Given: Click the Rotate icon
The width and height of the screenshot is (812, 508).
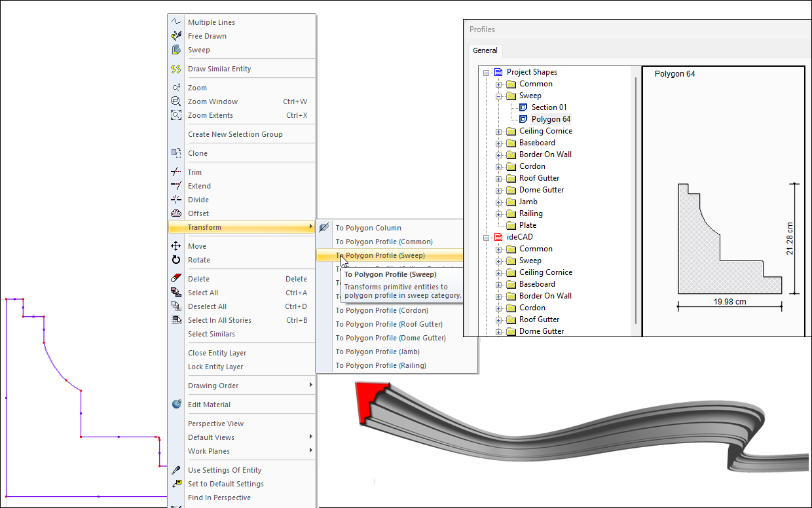Looking at the screenshot, I should click(x=176, y=260).
